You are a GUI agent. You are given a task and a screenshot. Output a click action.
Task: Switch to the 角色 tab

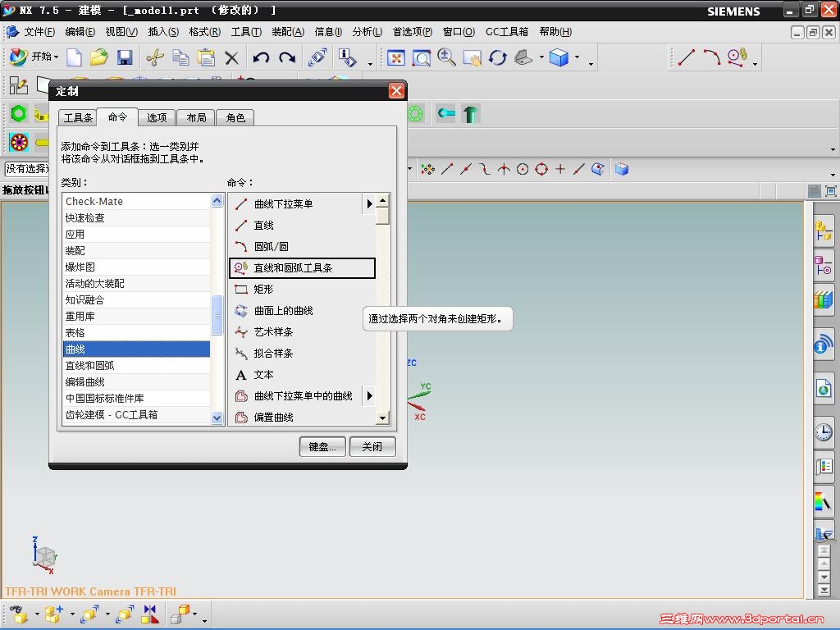(235, 117)
